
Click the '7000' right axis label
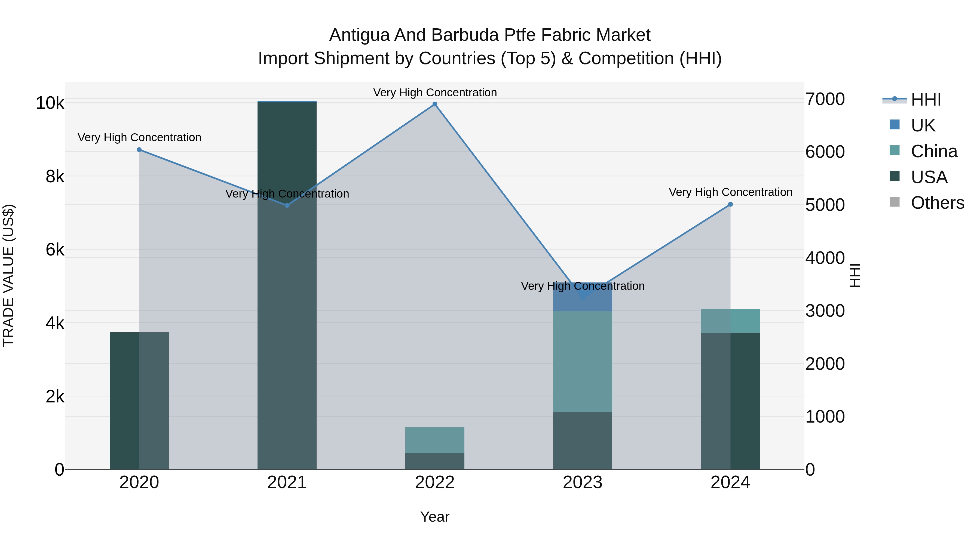tap(825, 99)
